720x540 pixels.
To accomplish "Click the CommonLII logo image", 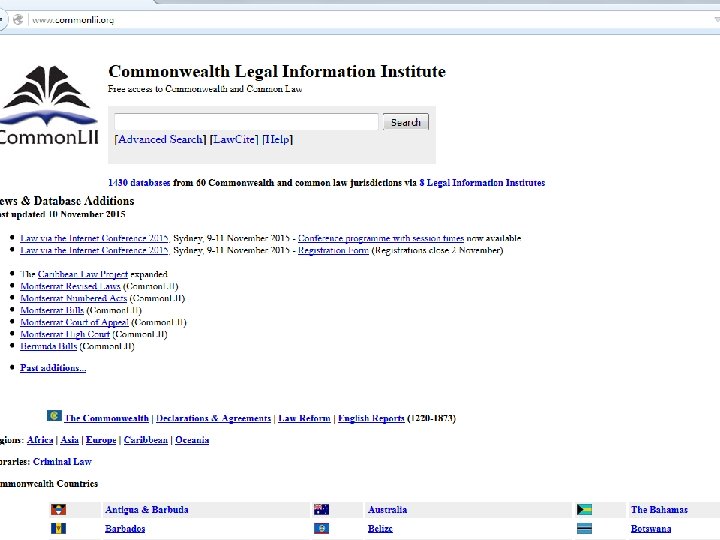I will 48,105.
